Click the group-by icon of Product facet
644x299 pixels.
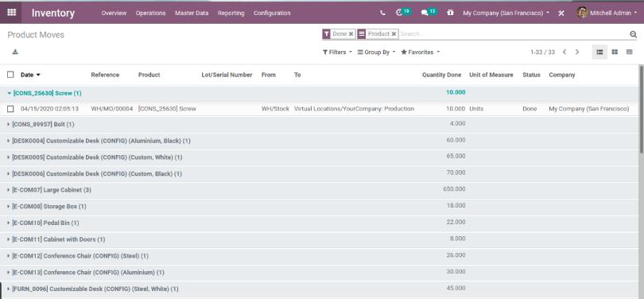click(362, 34)
